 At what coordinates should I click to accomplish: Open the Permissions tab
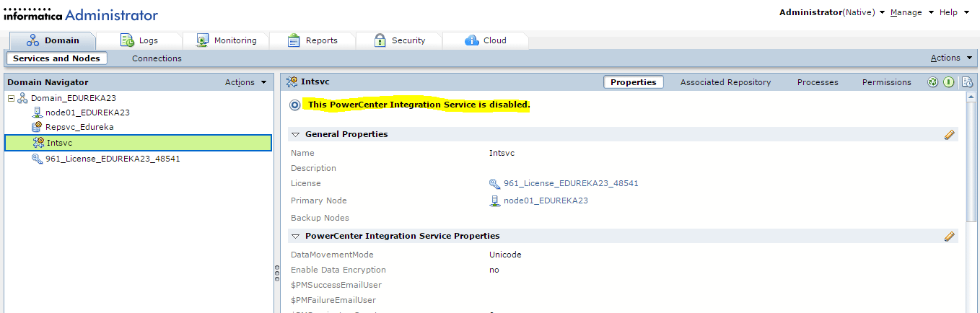click(886, 82)
